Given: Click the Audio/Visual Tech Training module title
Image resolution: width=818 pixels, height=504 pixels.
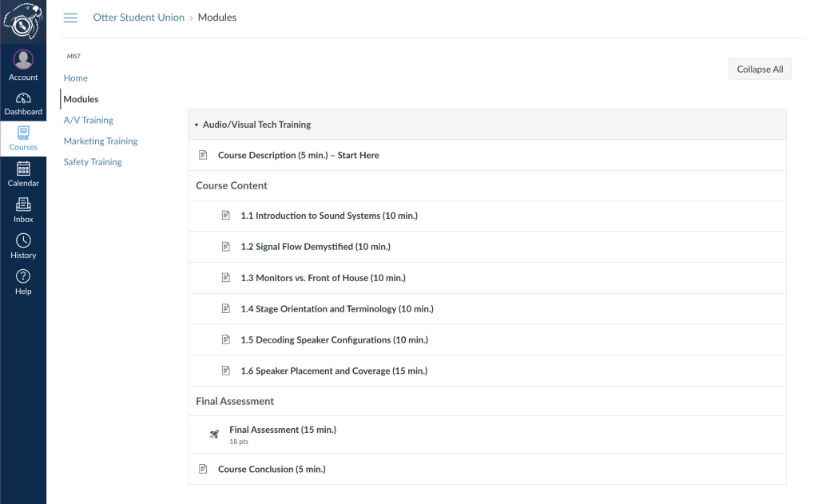Looking at the screenshot, I should (x=256, y=125).
